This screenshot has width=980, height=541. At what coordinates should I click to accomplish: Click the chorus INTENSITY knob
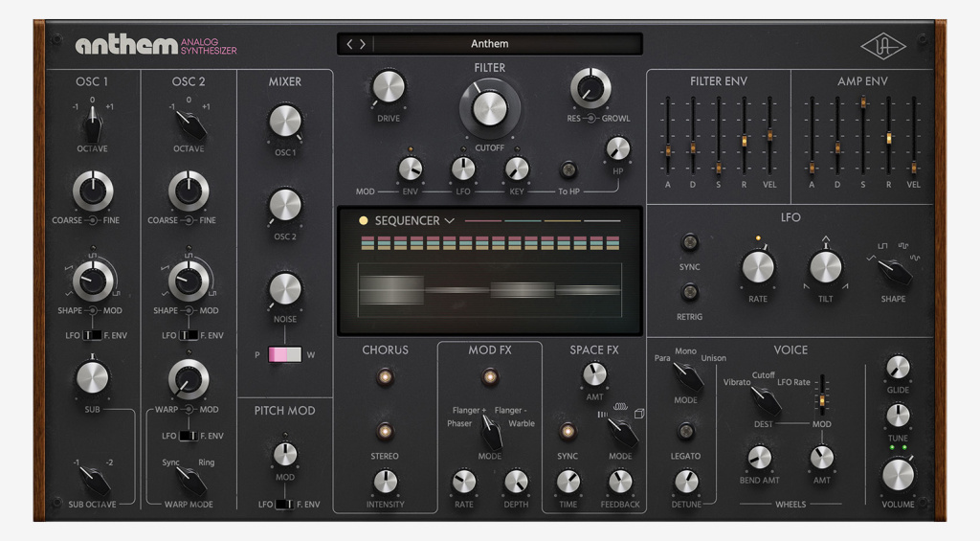tap(386, 482)
